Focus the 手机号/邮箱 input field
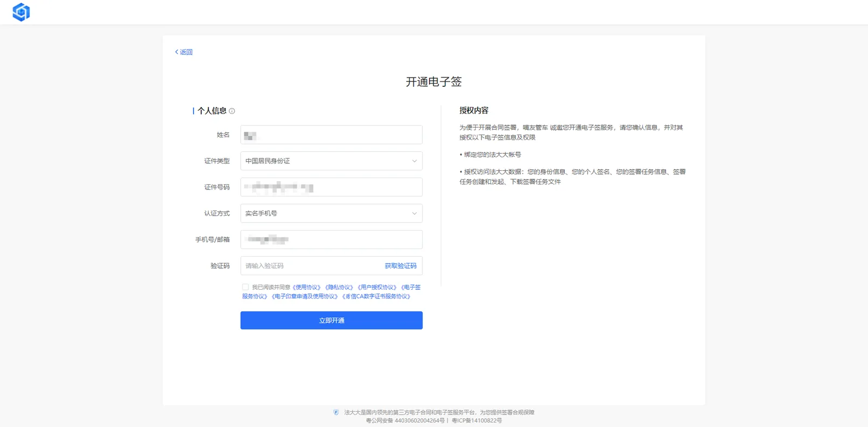This screenshot has width=868, height=427. click(x=331, y=239)
